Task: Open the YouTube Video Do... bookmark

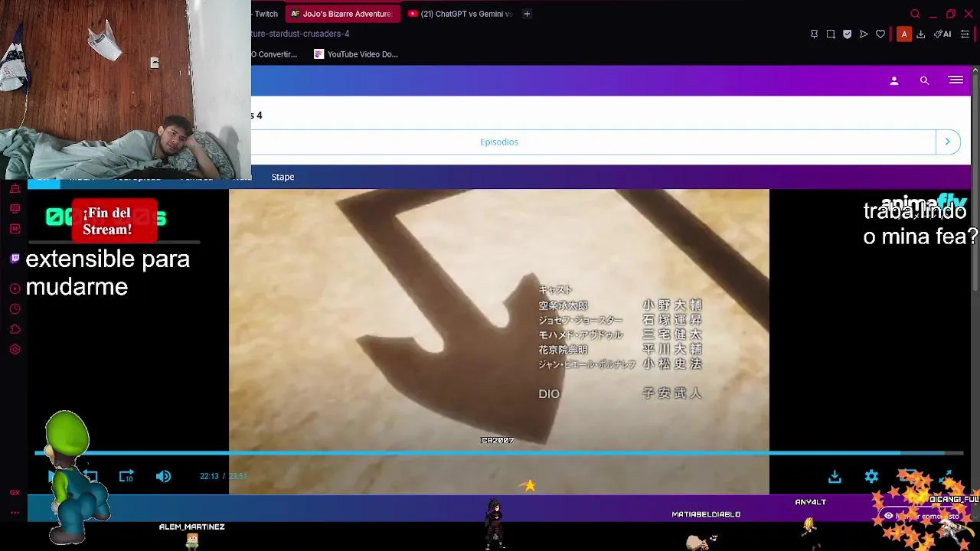Action: tap(356, 54)
